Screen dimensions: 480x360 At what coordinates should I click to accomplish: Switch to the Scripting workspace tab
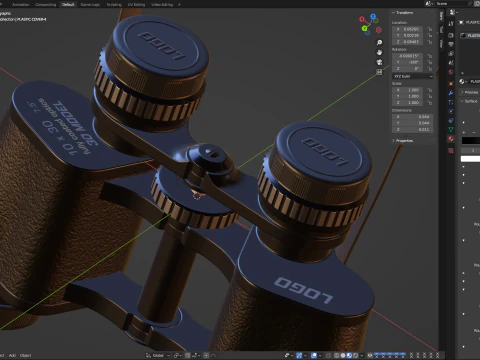114,5
